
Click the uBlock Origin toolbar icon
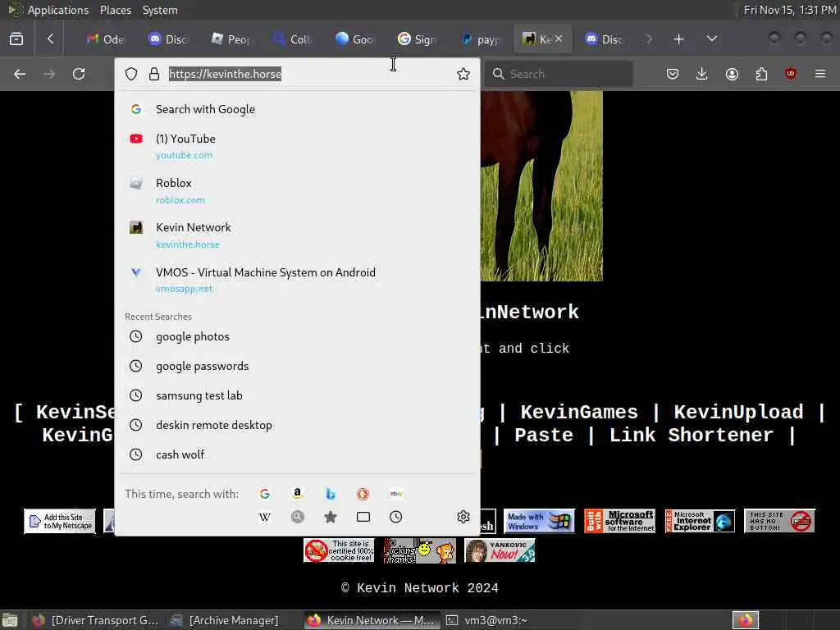[x=791, y=74]
